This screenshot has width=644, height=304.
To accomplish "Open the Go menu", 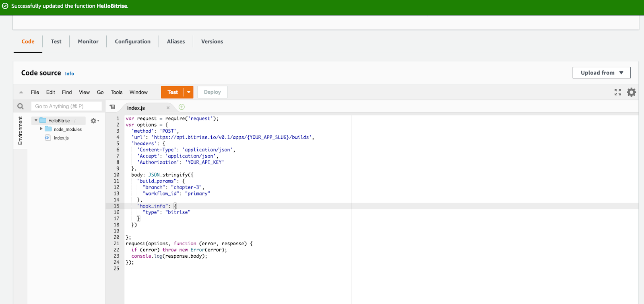I will click(x=100, y=92).
